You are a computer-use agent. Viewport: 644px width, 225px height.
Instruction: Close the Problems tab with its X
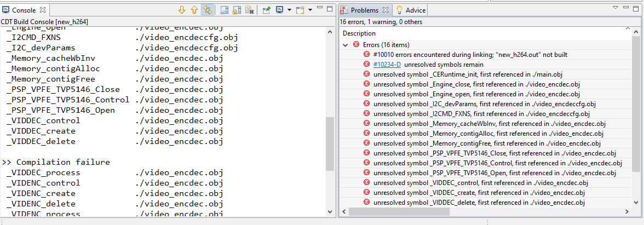point(385,10)
